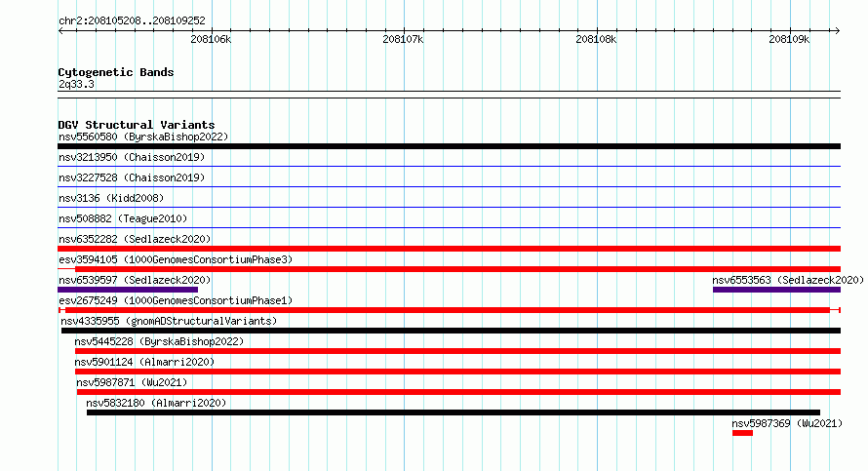Image resolution: width=868 pixels, height=471 pixels.
Task: Select nsv508882 (Teague2010) label
Action: (123, 218)
